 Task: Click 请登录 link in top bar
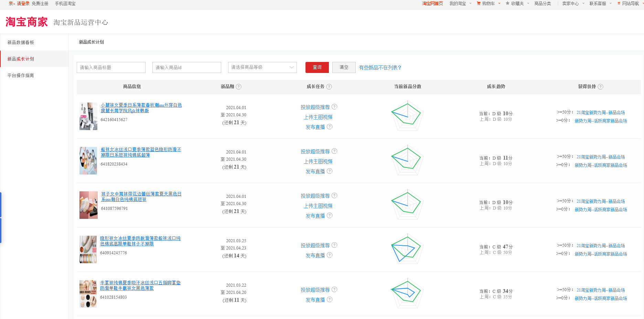click(x=23, y=3)
